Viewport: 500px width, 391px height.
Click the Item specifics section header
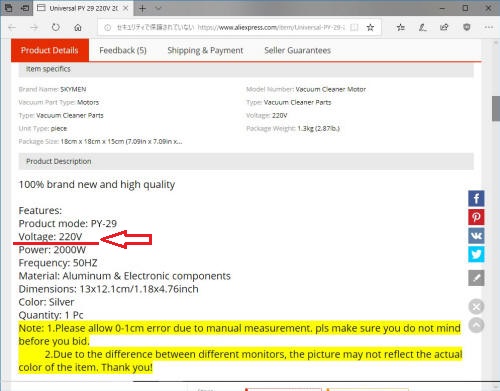coord(246,69)
